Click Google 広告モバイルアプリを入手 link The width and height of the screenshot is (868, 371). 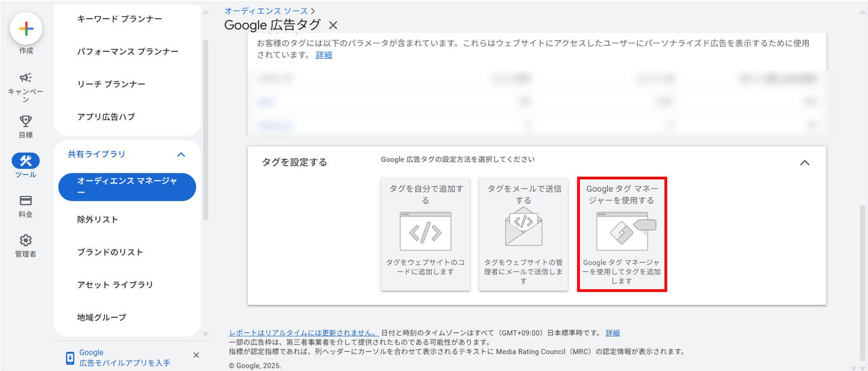coord(125,357)
